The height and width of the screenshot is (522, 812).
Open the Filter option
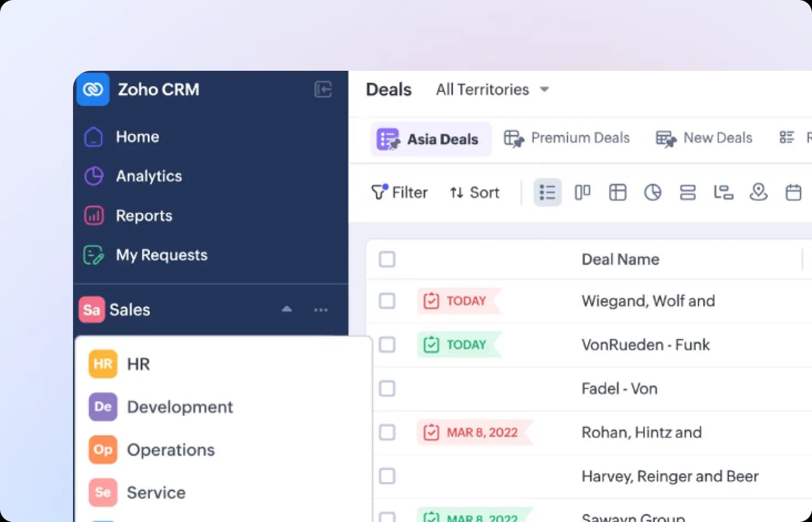point(399,192)
